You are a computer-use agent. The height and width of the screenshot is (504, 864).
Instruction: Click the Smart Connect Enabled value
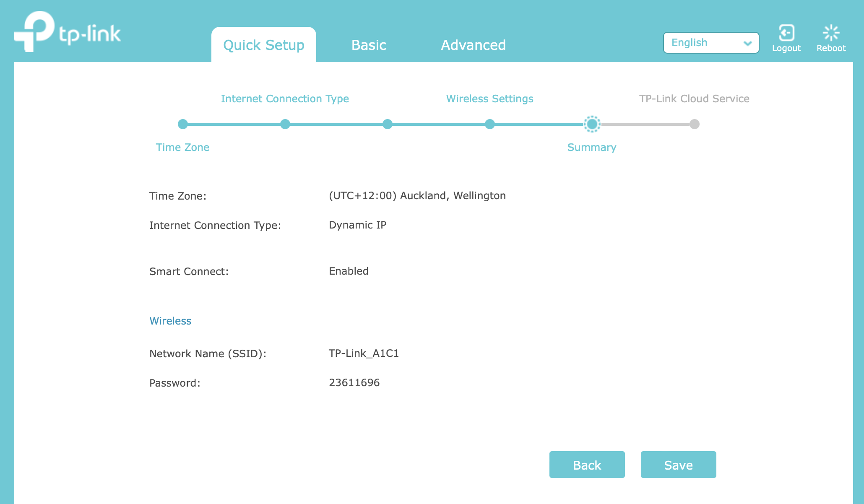349,271
